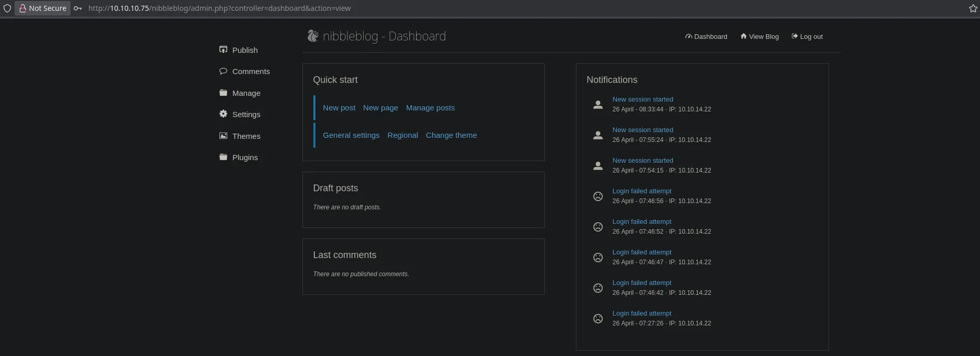Open Manage posts quick link
The width and height of the screenshot is (980, 356).
tap(430, 108)
